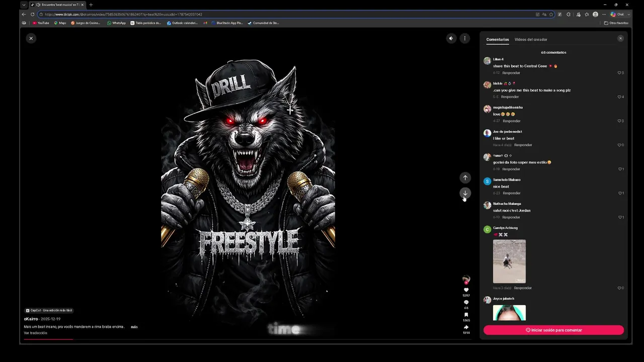Open Carolyn Achieng's profile avatar
Image resolution: width=644 pixels, height=362 pixels.
(x=487, y=229)
